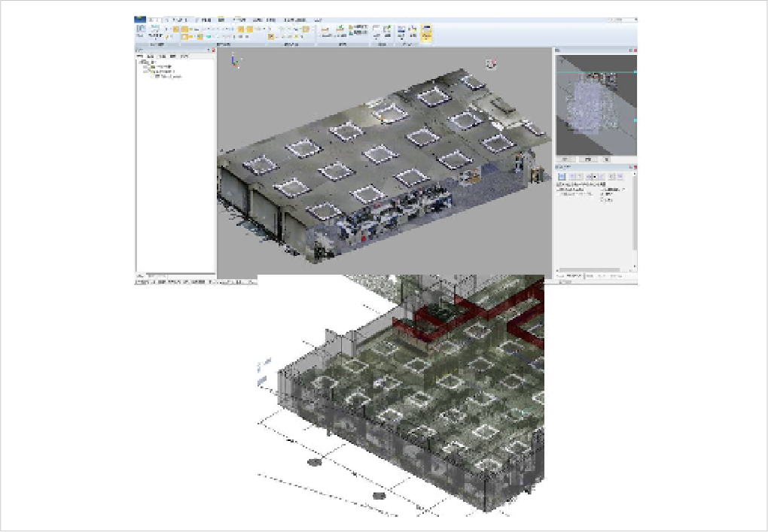Screen dimensions: 768x532
Task: Select the highlighted blue icon in the lower right panel toolbar
Action: (x=562, y=176)
